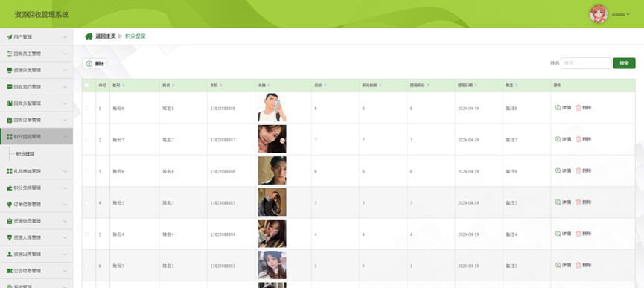Image resolution: width=644 pixels, height=288 pixels.
Task: Click the 积分提现 breadcrumb text
Action: 135,36
